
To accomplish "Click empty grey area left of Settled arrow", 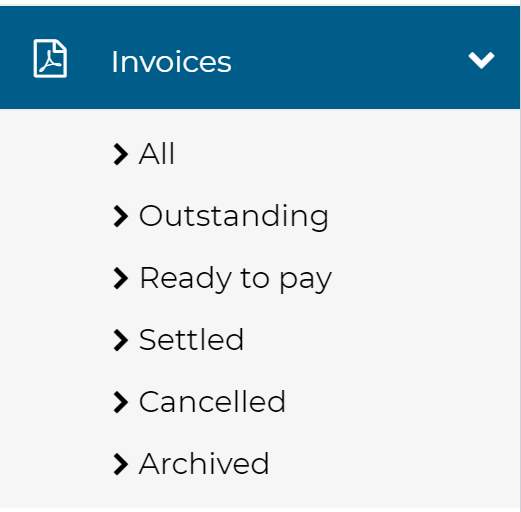I will click(55, 340).
